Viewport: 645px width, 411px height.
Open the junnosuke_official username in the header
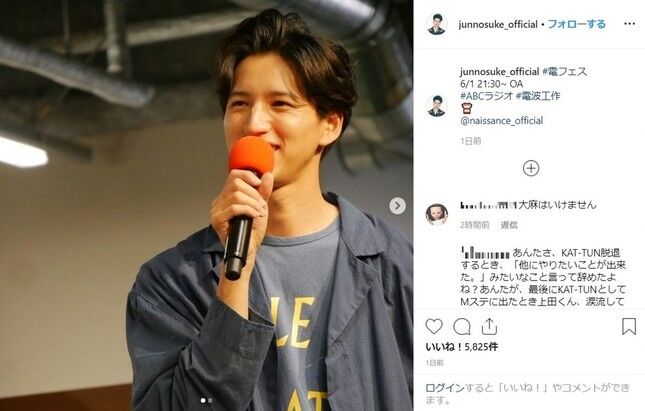point(498,24)
